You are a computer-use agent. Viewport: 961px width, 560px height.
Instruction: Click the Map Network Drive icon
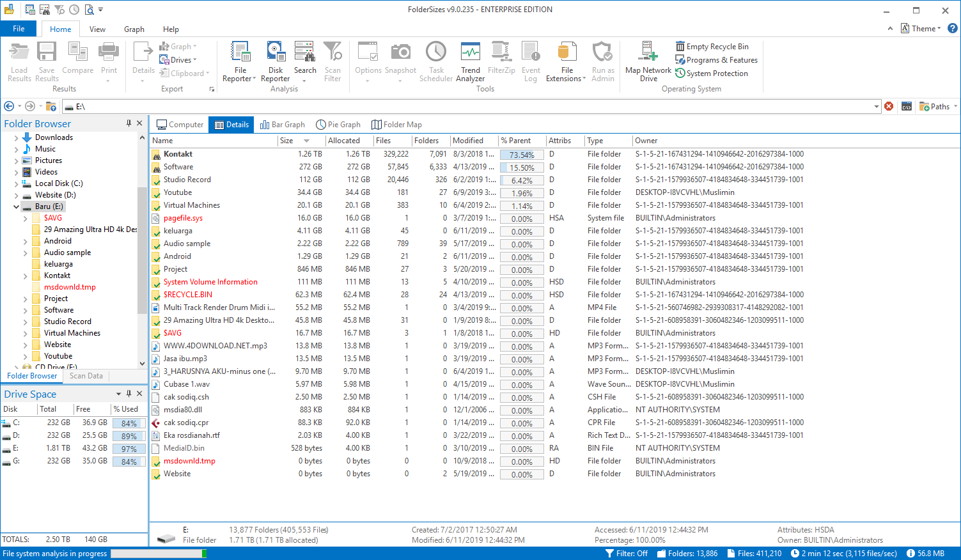click(x=648, y=52)
